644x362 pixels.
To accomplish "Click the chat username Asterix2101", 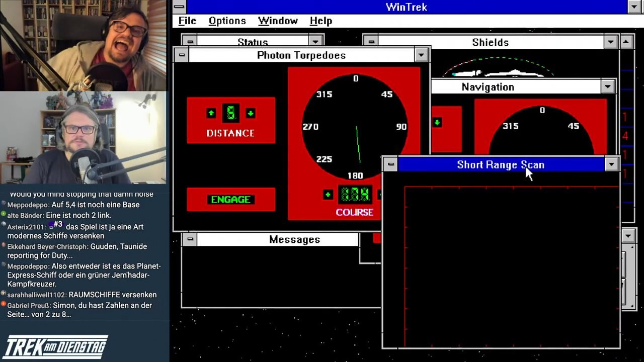I will pyautogui.click(x=26, y=227).
